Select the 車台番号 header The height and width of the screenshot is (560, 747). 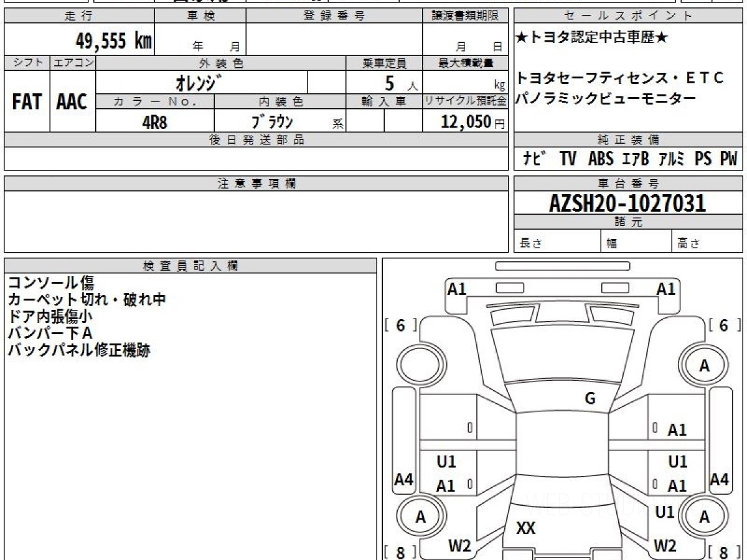629,184
